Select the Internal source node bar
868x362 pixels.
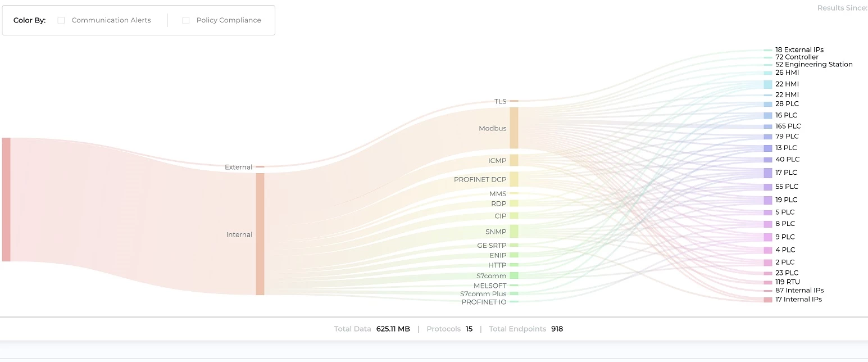260,234
